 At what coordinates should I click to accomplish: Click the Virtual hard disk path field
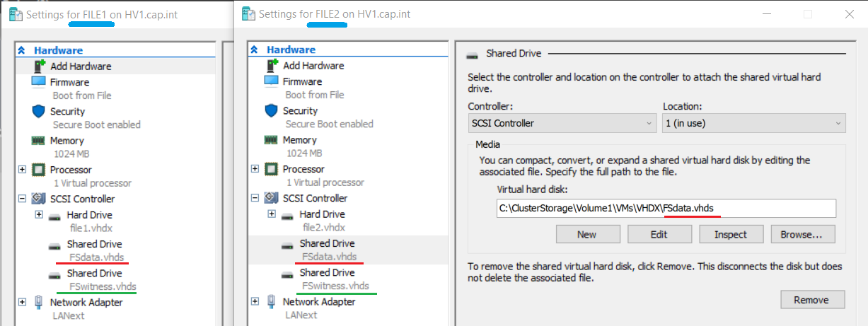click(x=666, y=208)
